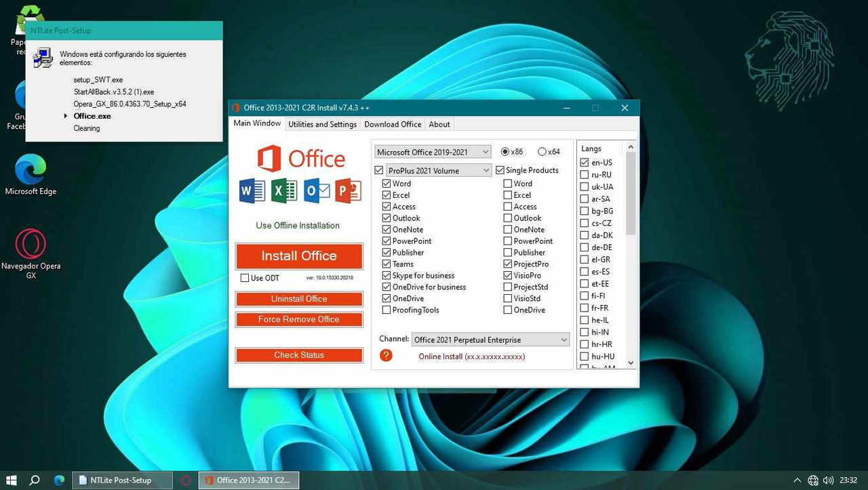The image size is (868, 490).
Task: Click Office icon in window title bar
Action: (236, 108)
